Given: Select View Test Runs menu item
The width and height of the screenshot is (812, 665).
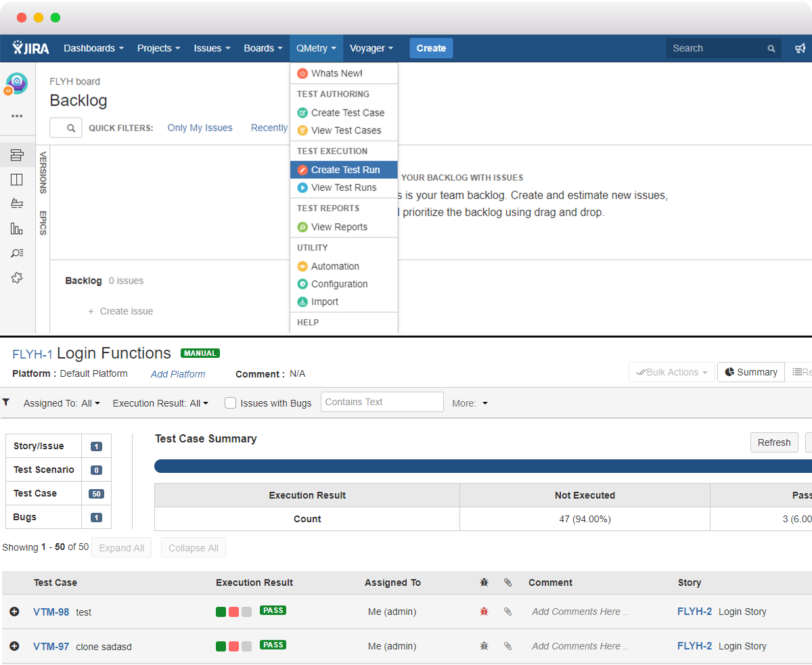Looking at the screenshot, I should click(344, 187).
